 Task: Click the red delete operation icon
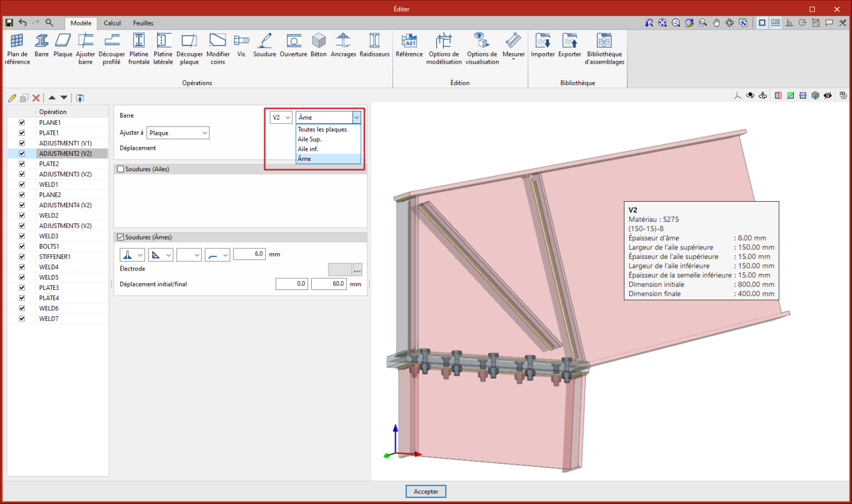coord(36,98)
